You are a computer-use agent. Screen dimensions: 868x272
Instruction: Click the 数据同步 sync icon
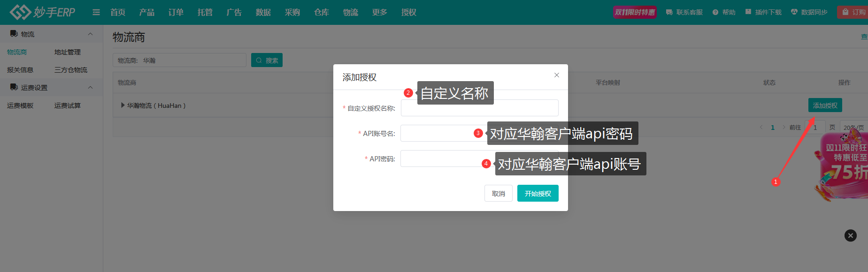tap(794, 12)
